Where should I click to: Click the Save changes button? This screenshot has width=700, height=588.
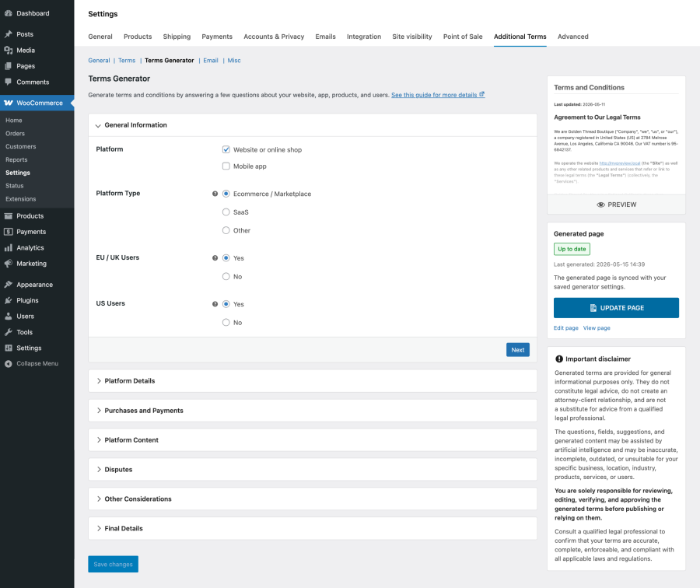coord(113,565)
